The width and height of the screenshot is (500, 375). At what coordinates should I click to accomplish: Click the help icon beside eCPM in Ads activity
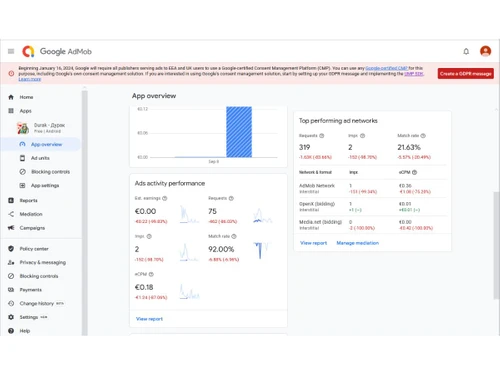(x=151, y=274)
